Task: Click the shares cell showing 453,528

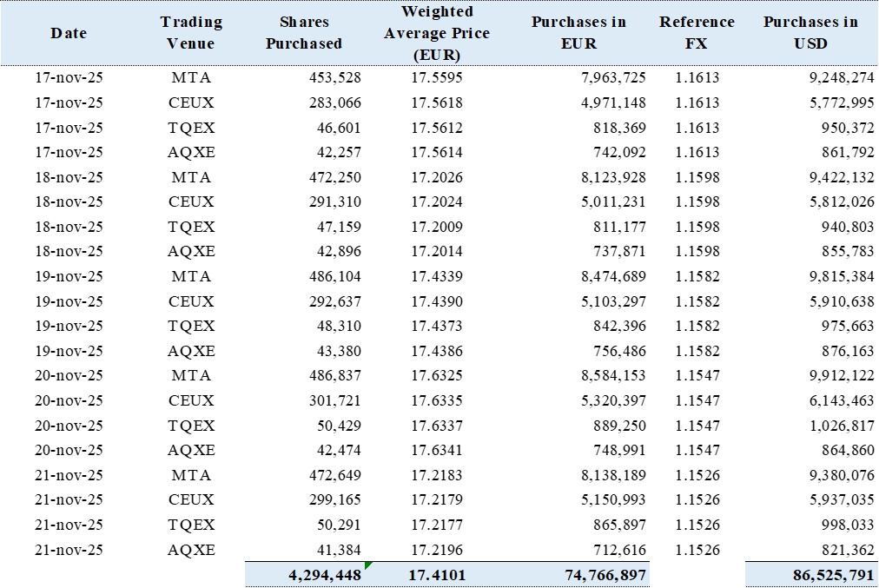Action: (334, 77)
